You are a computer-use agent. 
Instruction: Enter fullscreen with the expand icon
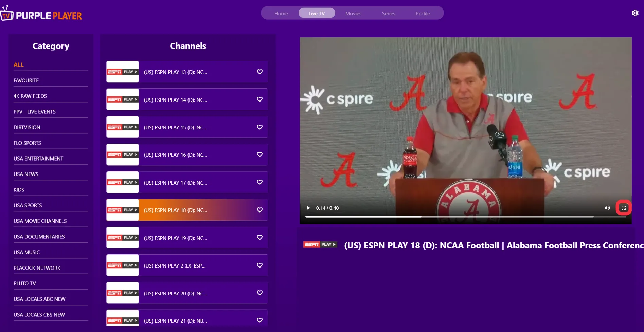click(x=624, y=208)
